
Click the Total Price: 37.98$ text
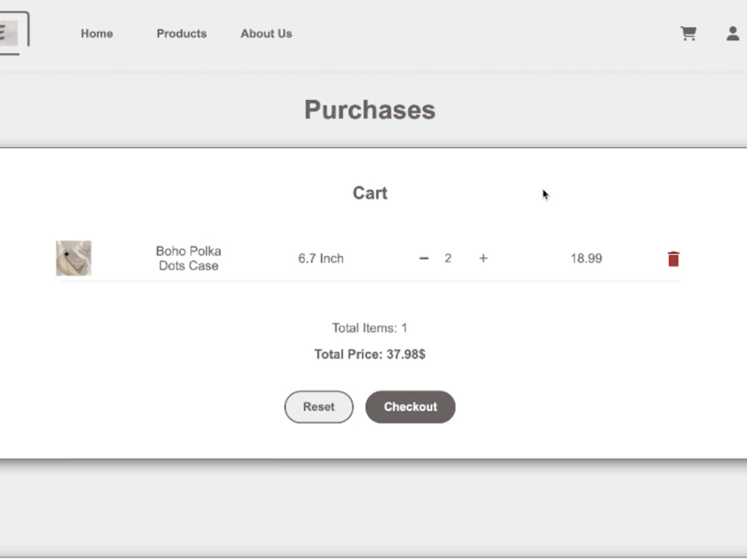pyautogui.click(x=370, y=354)
